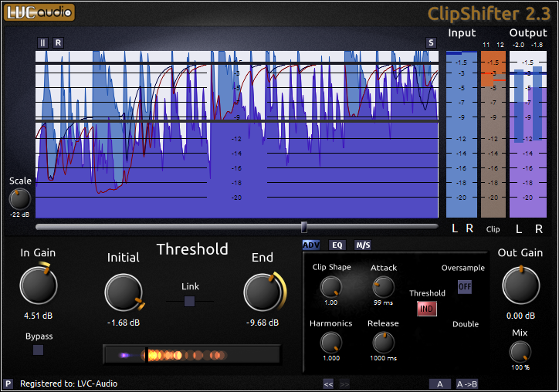Click the horizontal slider handle below the waveform
The height and width of the screenshot is (392, 559).
(x=304, y=227)
